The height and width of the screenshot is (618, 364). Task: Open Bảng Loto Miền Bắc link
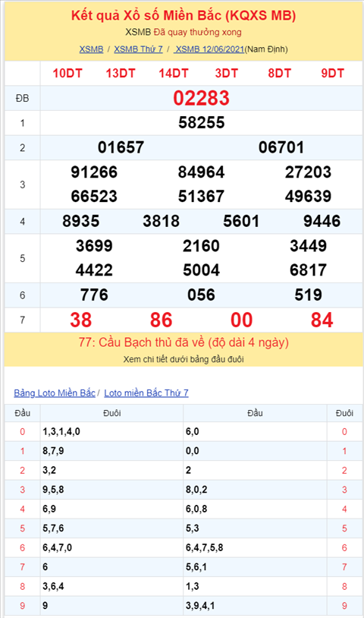[55, 393]
